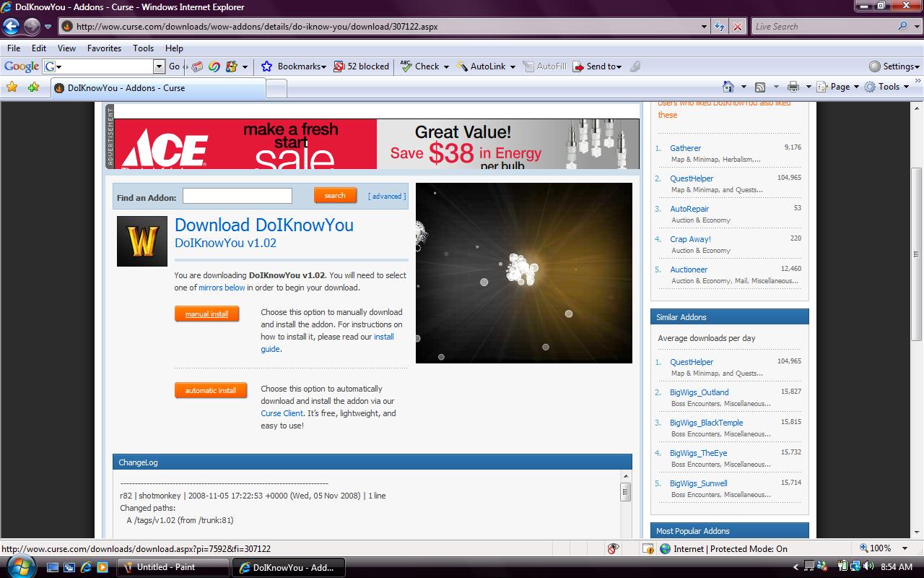The height and width of the screenshot is (578, 924).
Task: Click the Show Desktop quick launch icon
Action: point(53,567)
